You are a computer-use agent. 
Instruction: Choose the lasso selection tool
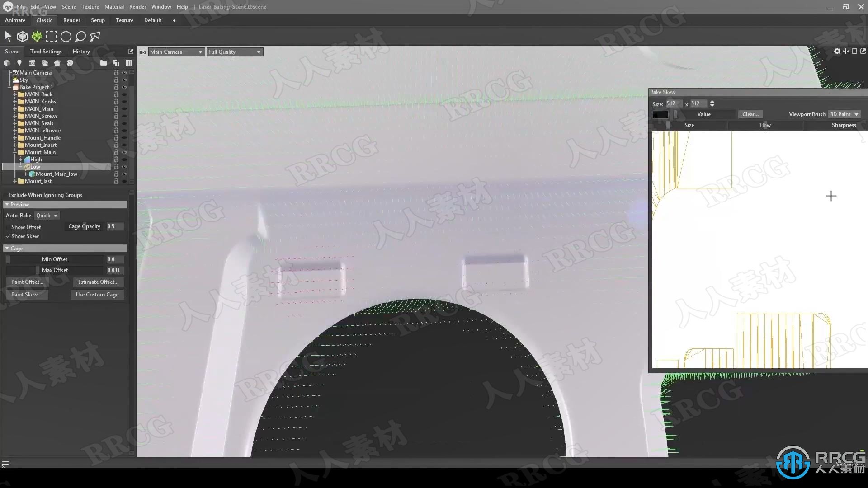point(80,37)
